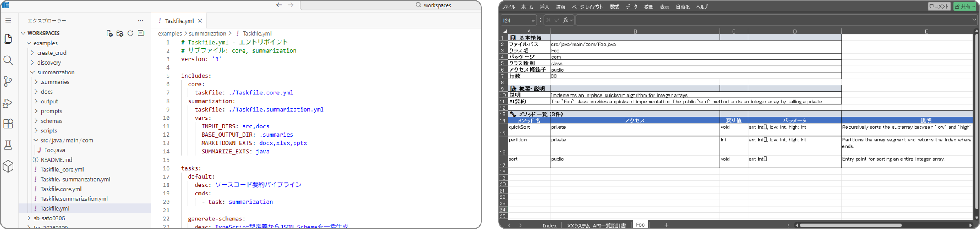Expand the prompts folder
Screen dimensions: 980x229
pyautogui.click(x=51, y=111)
